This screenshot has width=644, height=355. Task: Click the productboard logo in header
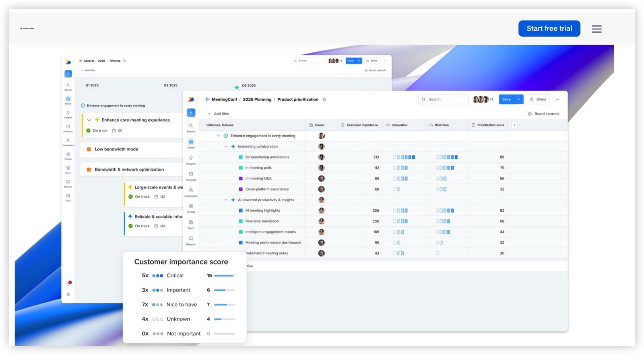(x=27, y=29)
